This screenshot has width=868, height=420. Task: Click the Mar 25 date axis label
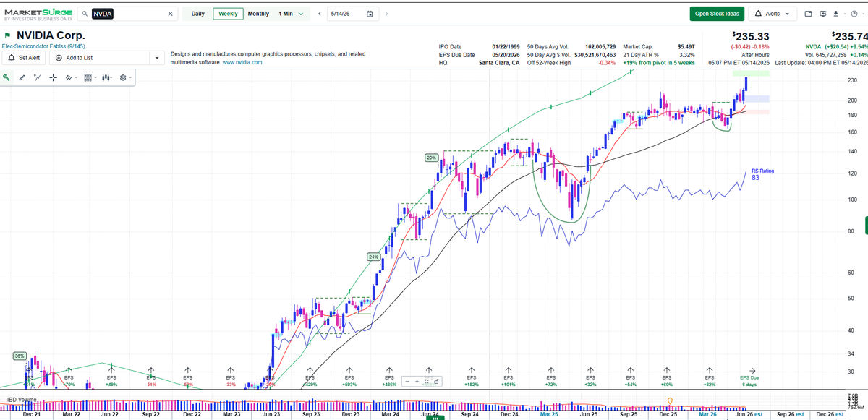(550, 414)
